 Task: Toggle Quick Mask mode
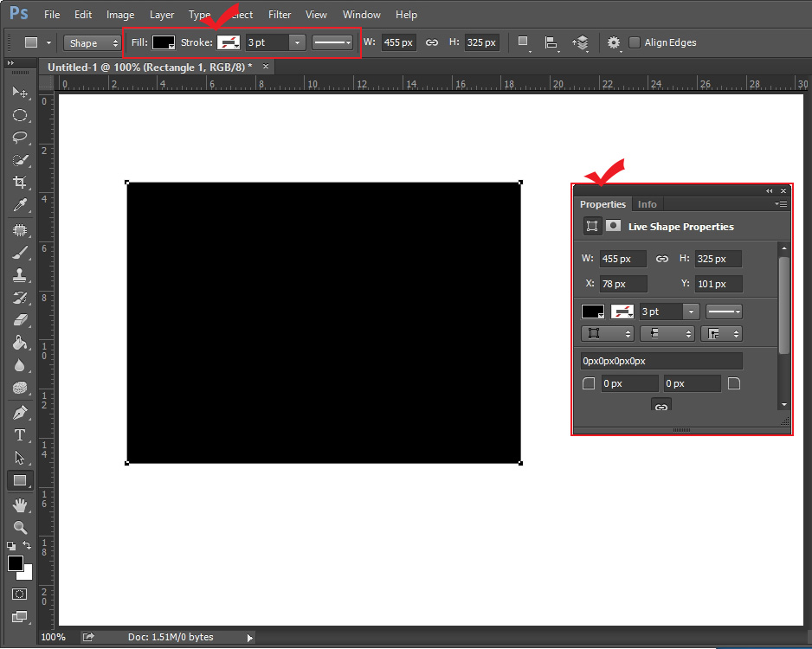(20, 594)
